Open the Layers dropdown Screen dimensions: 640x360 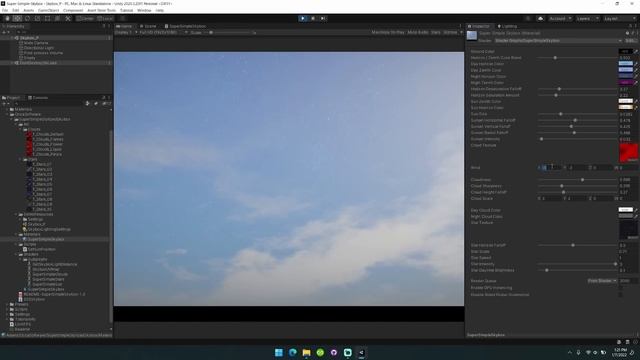[x=587, y=18]
